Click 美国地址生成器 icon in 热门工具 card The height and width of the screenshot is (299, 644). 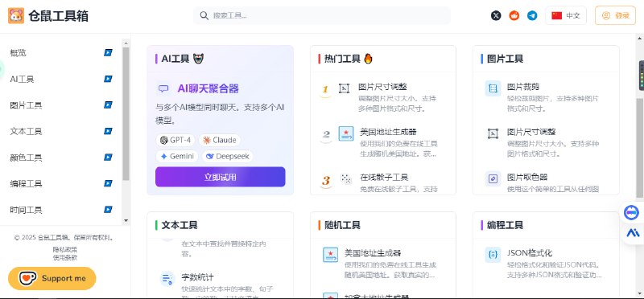(x=346, y=133)
